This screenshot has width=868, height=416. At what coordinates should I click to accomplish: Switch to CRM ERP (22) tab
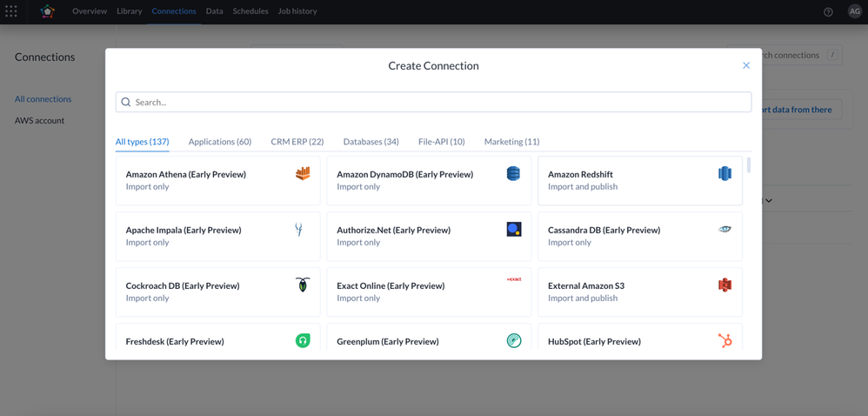(297, 142)
